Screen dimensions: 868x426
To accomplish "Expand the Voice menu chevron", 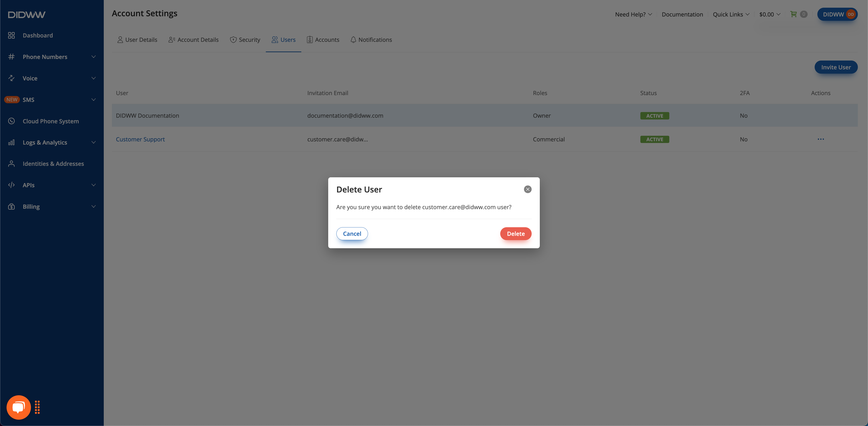I will (x=94, y=78).
